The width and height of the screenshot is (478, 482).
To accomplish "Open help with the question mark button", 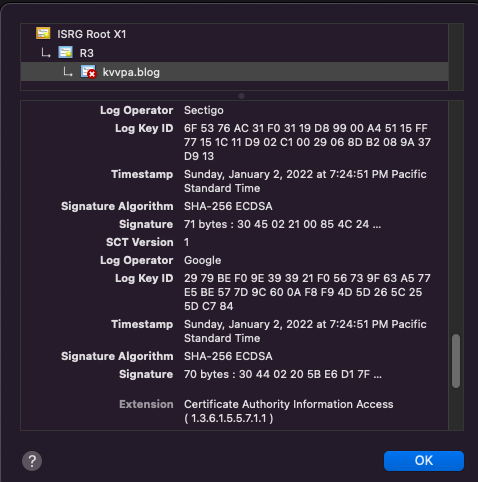I will click(32, 461).
